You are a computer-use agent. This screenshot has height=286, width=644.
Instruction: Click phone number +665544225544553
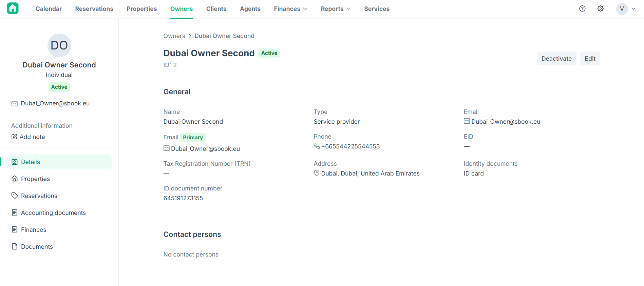click(351, 146)
